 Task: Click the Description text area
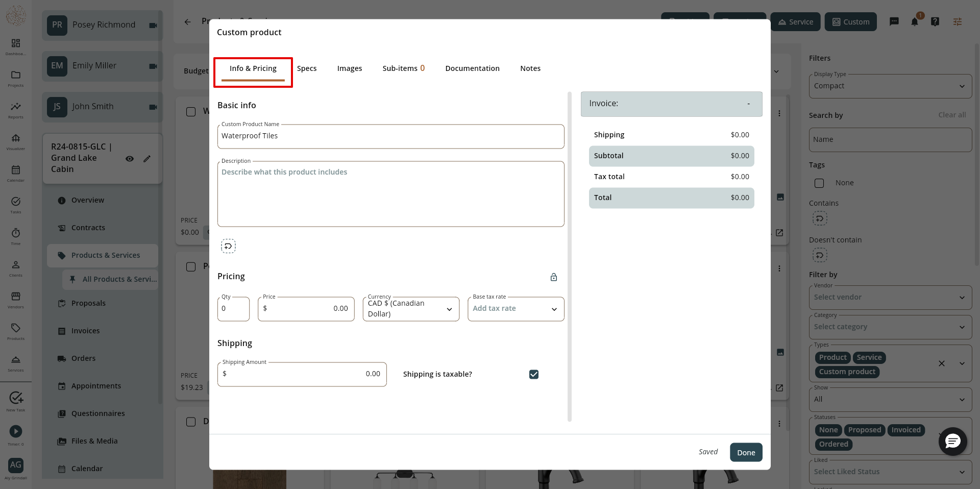click(391, 194)
